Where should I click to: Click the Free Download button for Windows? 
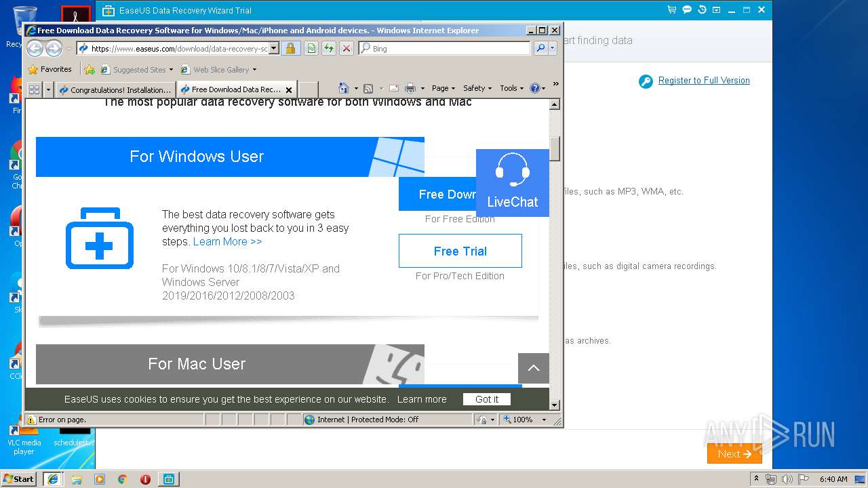[437, 195]
